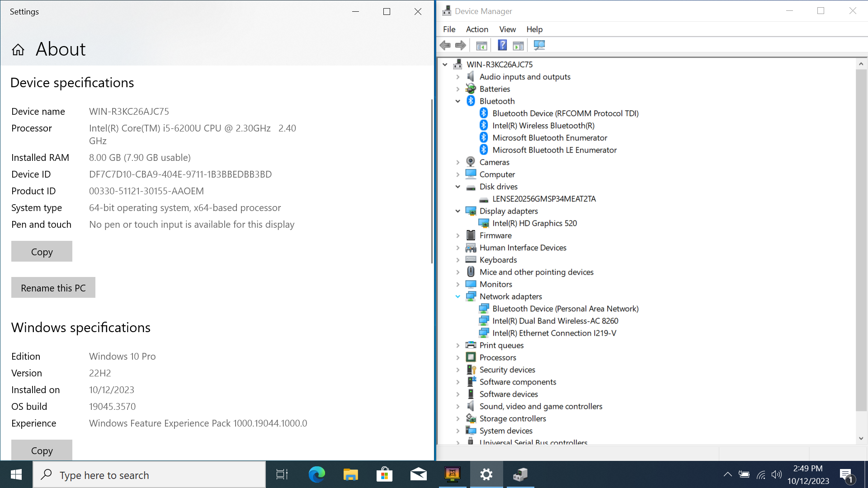Open the View menu

pyautogui.click(x=507, y=29)
